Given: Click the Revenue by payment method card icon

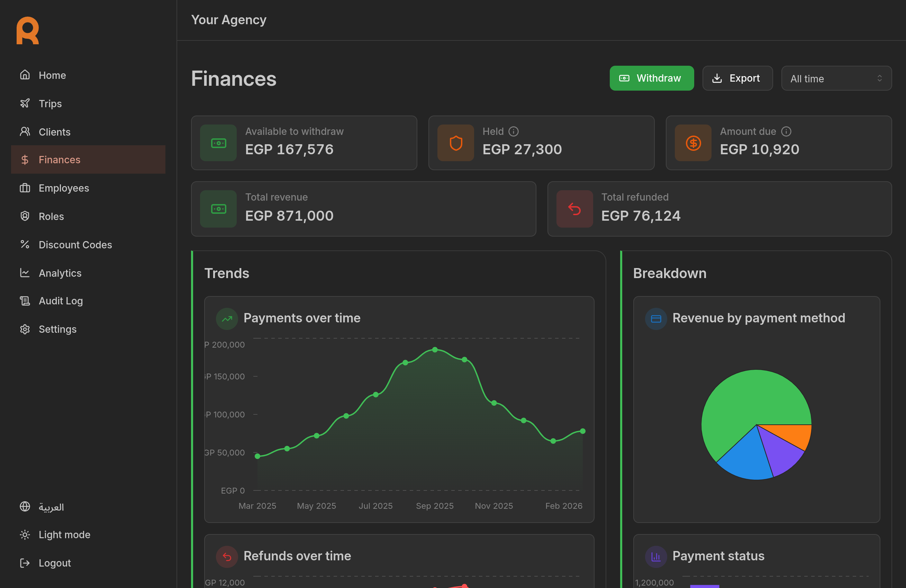Looking at the screenshot, I should [655, 319].
